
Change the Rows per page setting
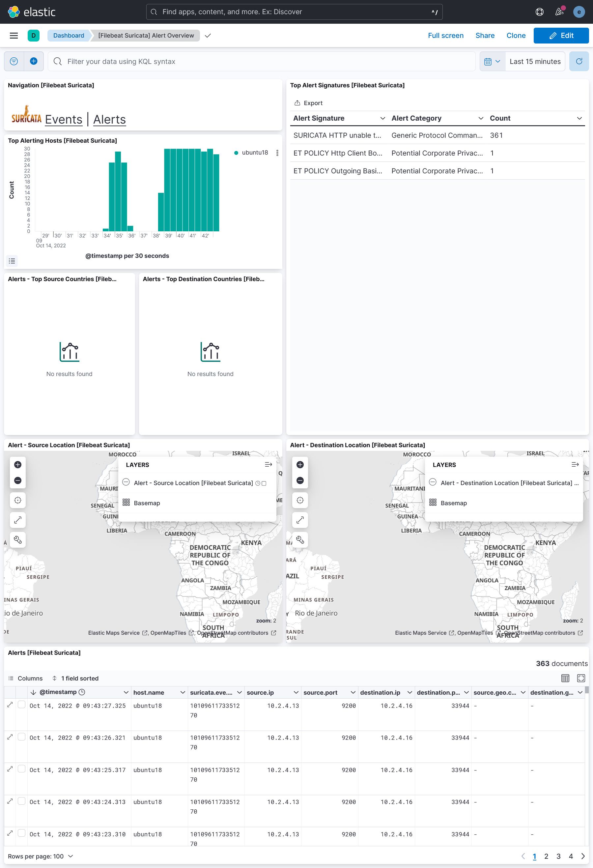click(40, 856)
